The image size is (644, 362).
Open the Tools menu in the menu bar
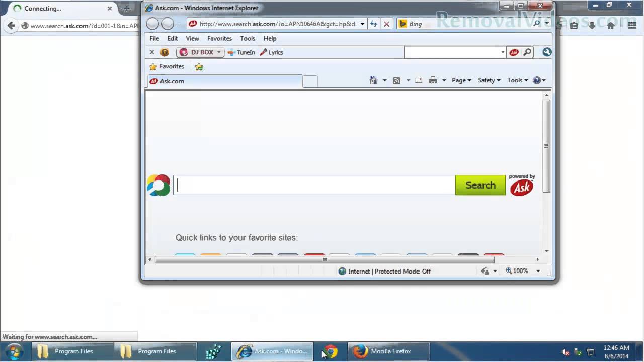coord(248,38)
